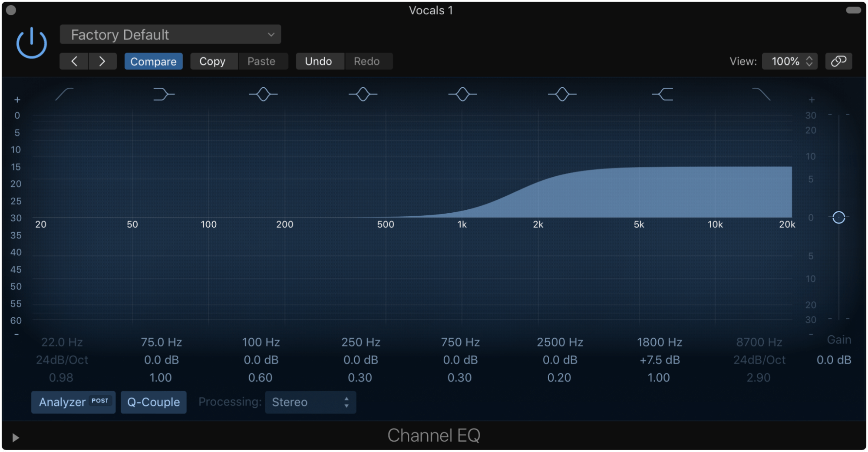Screen dimensions: 868x452
Task: Select the 750 Hz parametric bell icon
Action: click(x=462, y=94)
